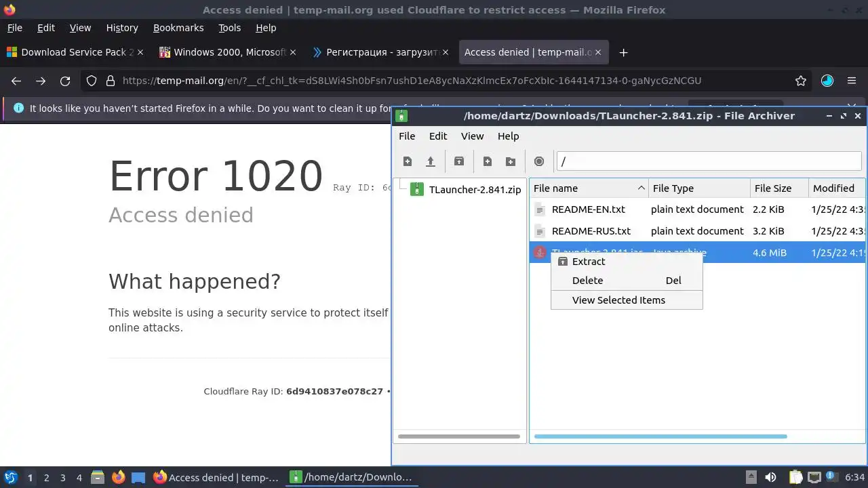Open Firefox History menu
Image resolution: width=868 pixels, height=488 pixels.
122,28
